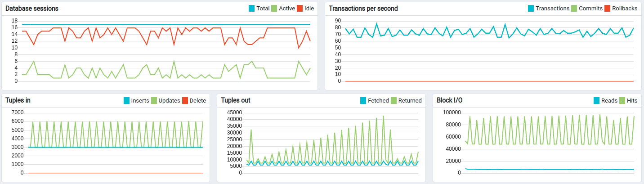Select the Tuples in panel title
The width and height of the screenshot is (644, 184).
(18, 100)
